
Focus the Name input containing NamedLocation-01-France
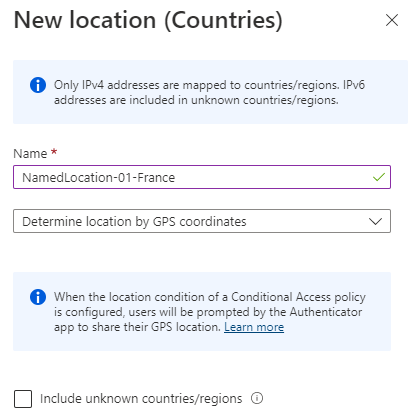[x=202, y=177]
